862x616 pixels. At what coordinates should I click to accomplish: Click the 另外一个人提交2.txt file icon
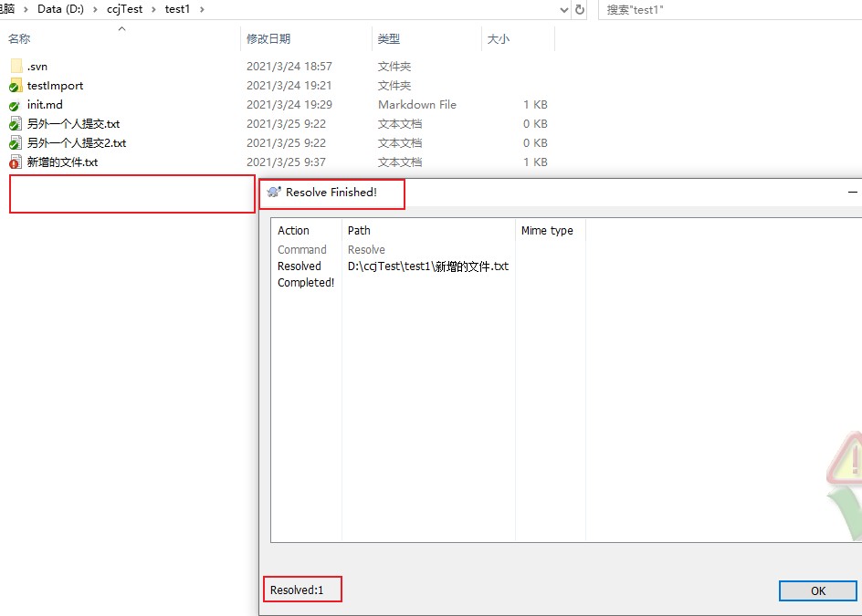[x=15, y=143]
